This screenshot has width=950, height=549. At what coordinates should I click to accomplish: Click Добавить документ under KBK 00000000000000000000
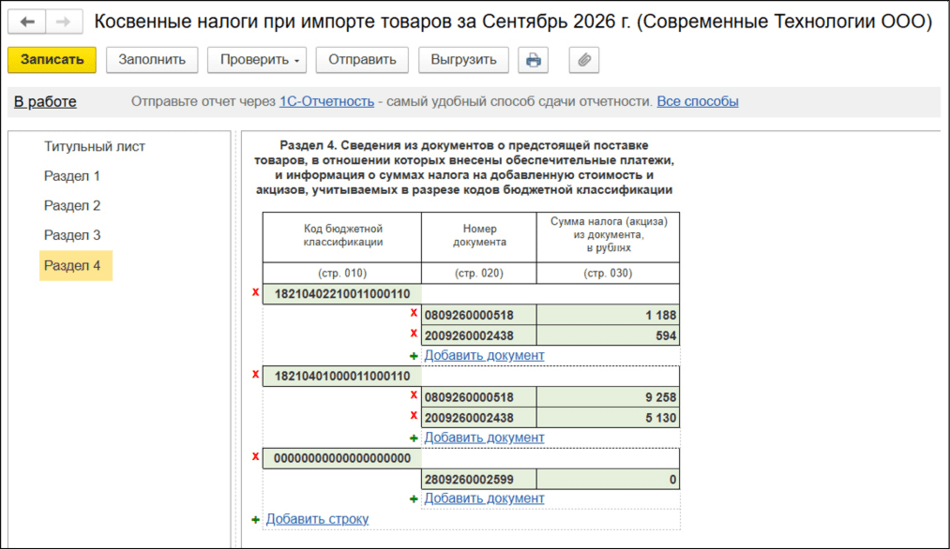(484, 499)
